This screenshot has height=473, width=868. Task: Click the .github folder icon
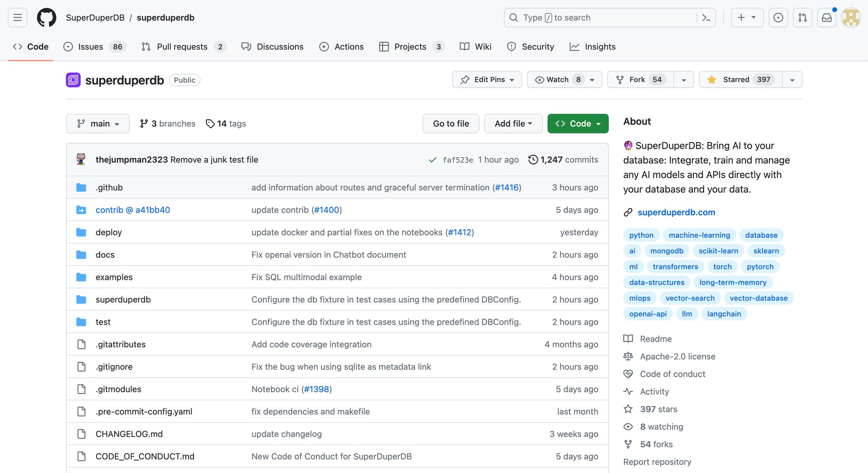(x=81, y=187)
